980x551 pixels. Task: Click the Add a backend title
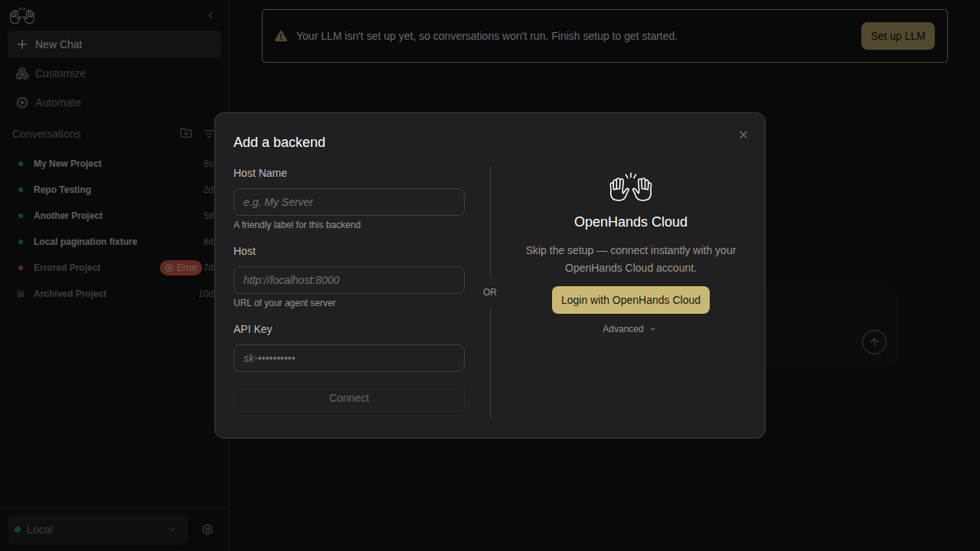pyautogui.click(x=279, y=142)
